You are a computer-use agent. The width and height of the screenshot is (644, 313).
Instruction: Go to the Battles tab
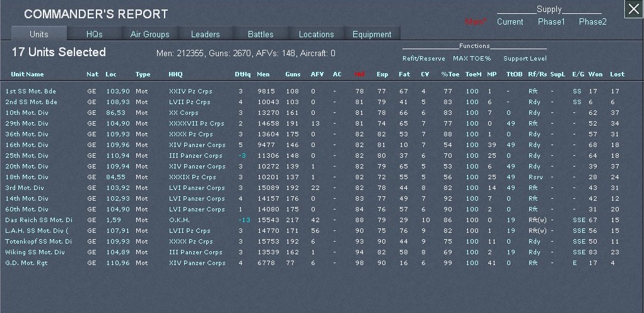coord(261,34)
